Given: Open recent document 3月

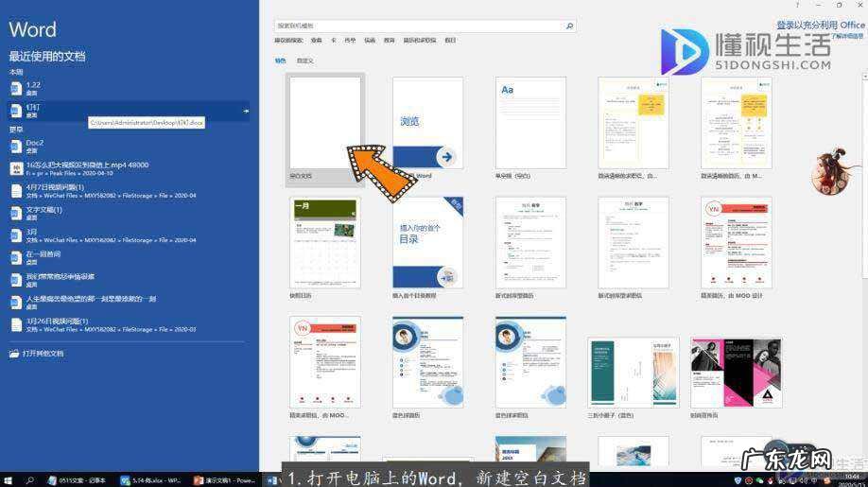Looking at the screenshot, I should coord(129,235).
